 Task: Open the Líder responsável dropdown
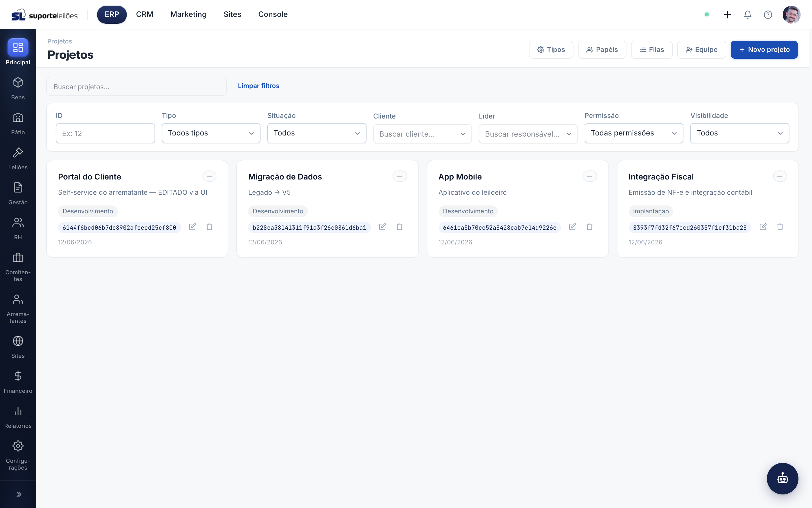point(528,134)
